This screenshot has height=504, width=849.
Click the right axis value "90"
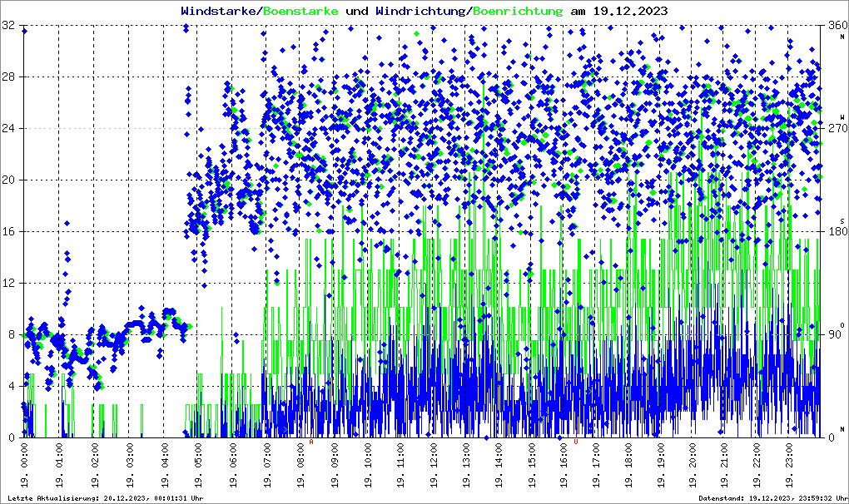(x=834, y=334)
